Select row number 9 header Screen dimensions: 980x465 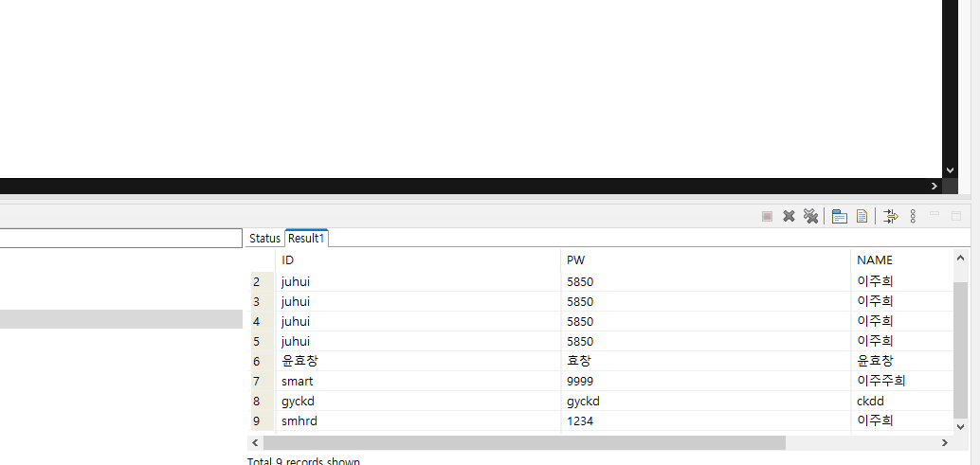(262, 421)
